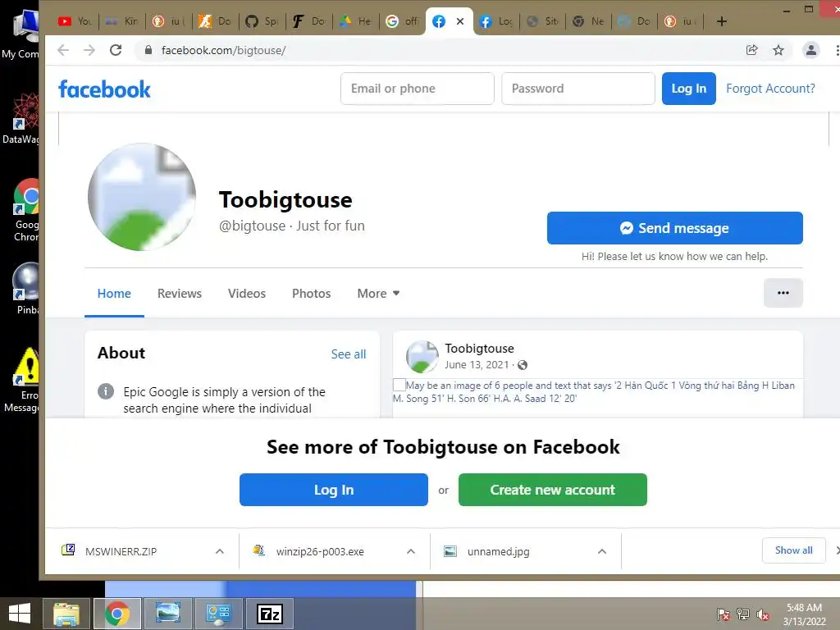Bookmark this page with the star icon

[778, 50]
